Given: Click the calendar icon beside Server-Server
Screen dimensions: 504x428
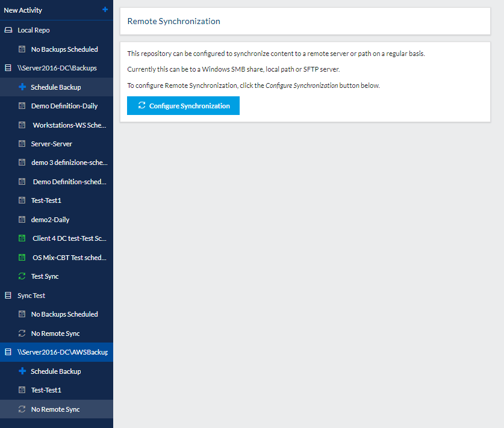Looking at the screenshot, I should coord(22,144).
